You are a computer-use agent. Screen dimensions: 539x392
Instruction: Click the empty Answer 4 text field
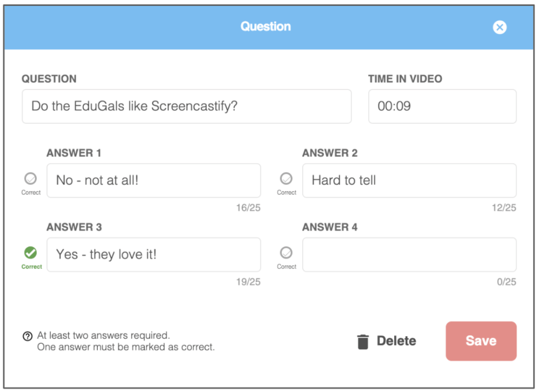click(410, 255)
